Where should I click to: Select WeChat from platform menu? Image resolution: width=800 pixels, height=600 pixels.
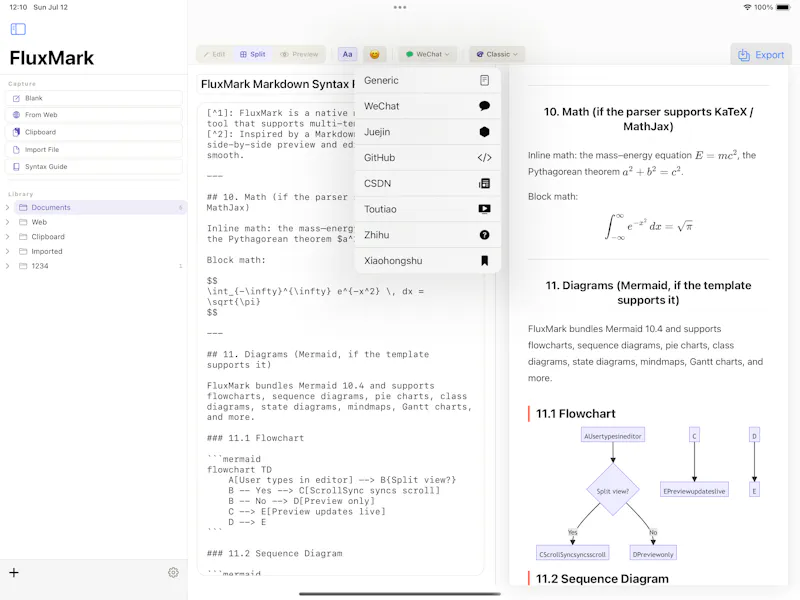427,106
